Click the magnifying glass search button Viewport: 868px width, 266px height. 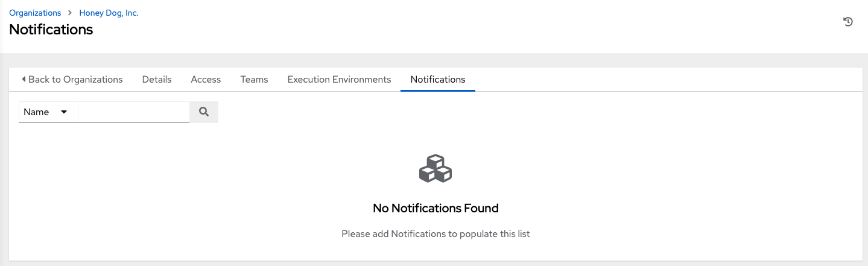tap(204, 112)
